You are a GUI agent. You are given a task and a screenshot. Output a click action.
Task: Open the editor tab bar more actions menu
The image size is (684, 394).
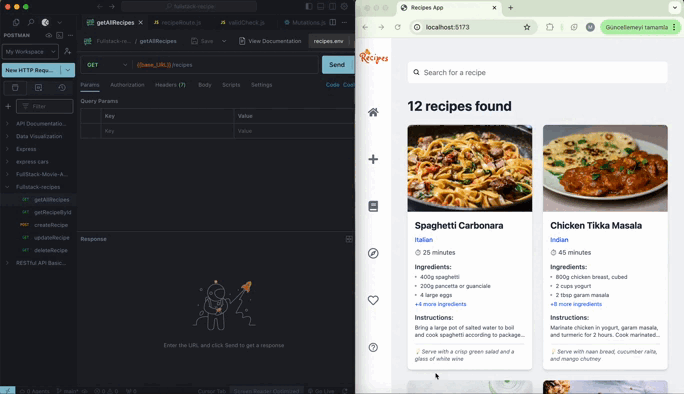pos(345,22)
